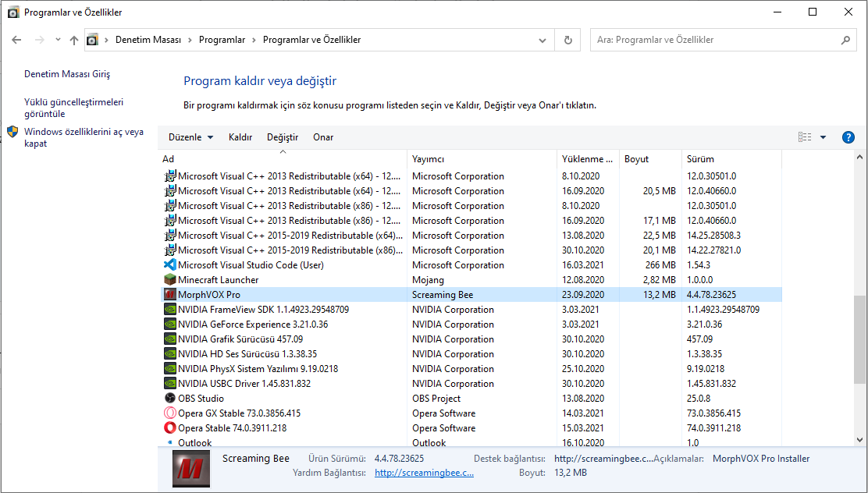Viewport: 868px width, 493px height.
Task: Go back with the back arrow
Action: [x=16, y=40]
